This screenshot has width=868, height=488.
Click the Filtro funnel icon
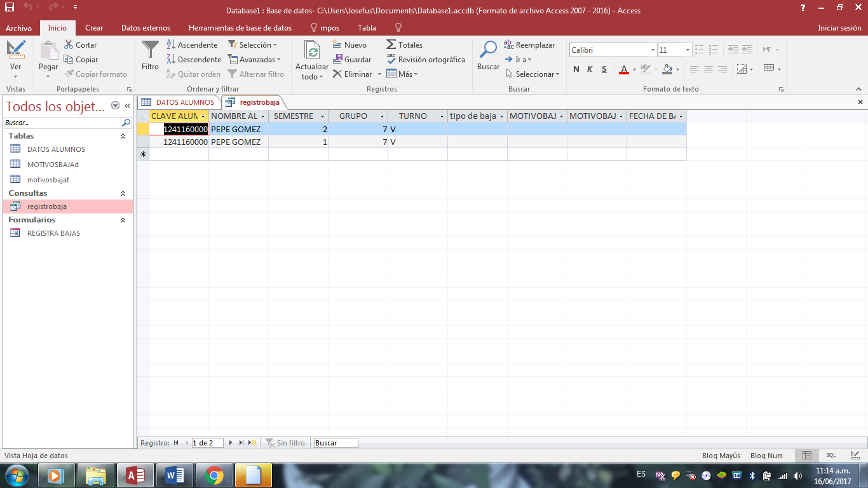click(150, 50)
